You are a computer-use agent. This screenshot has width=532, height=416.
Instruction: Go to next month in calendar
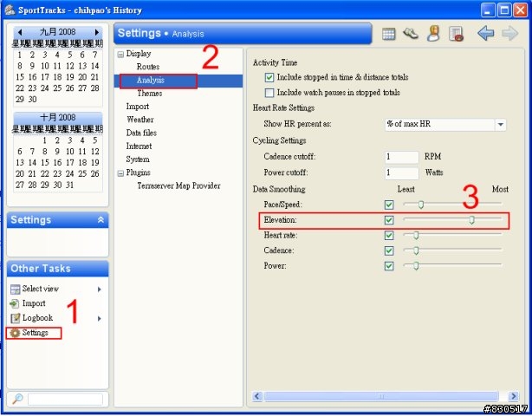[x=97, y=32]
